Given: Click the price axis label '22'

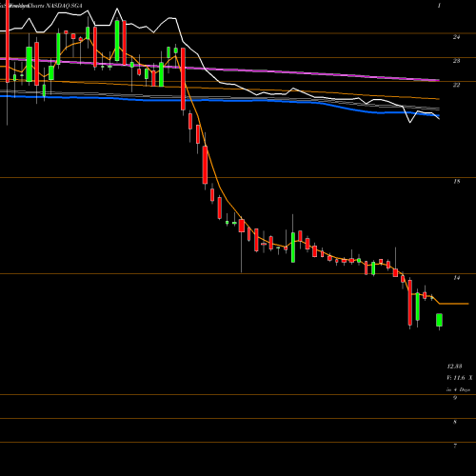Looking at the screenshot, I should tap(456, 85).
